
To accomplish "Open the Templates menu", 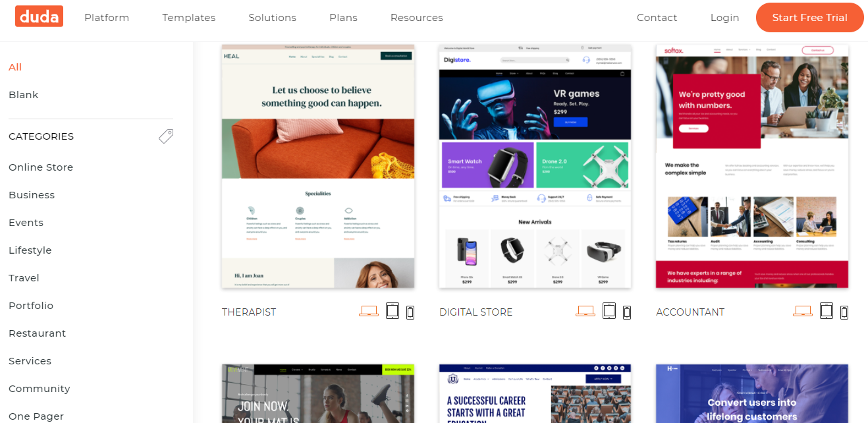I will [x=189, y=18].
